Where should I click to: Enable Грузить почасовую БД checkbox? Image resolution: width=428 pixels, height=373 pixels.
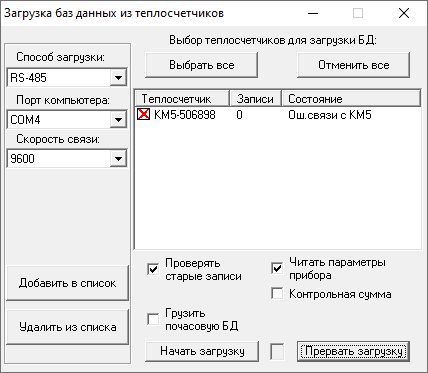click(153, 319)
